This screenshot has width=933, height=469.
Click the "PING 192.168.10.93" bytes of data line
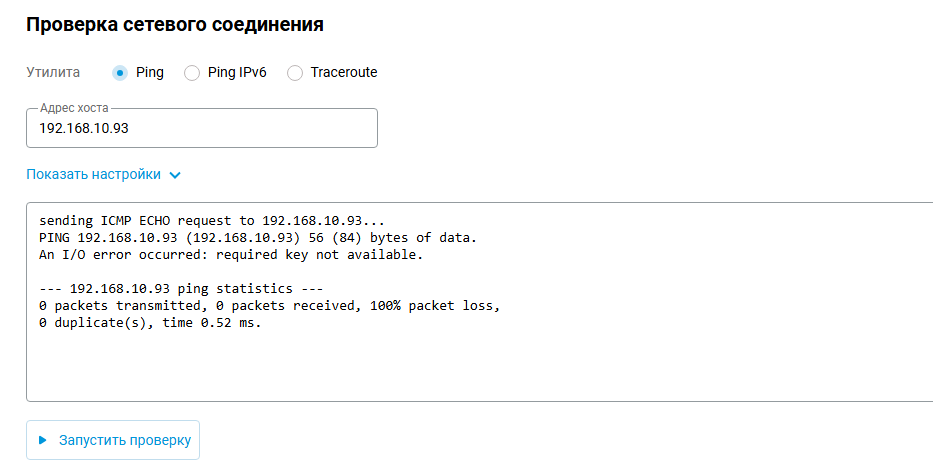(258, 237)
